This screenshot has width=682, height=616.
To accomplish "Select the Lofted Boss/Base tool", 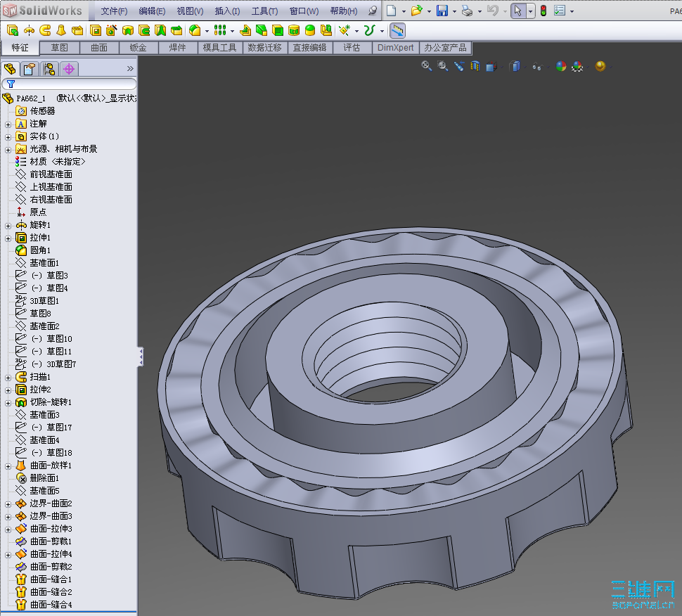I will (x=61, y=30).
